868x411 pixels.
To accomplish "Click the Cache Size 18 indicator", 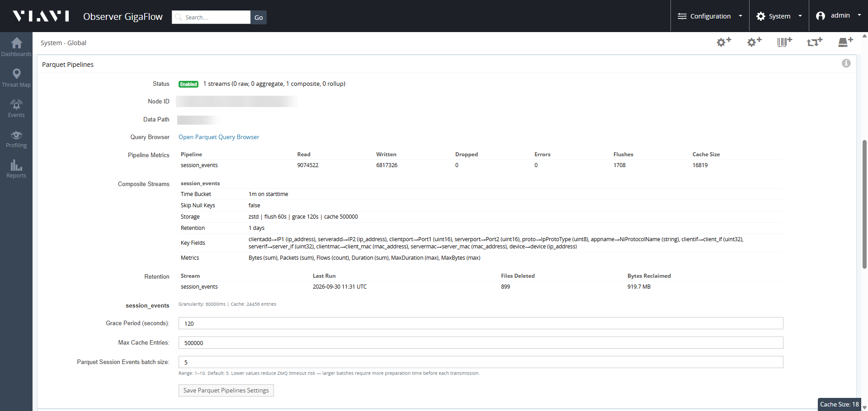I will point(839,404).
